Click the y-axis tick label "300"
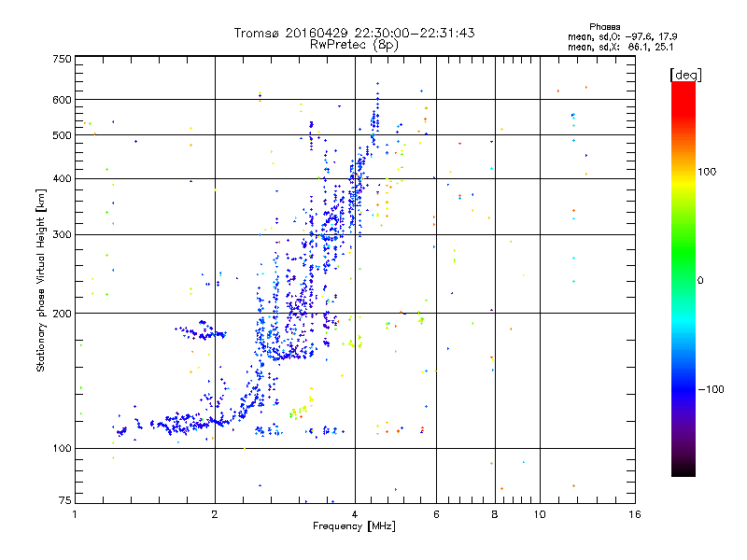This screenshot has height=560, width=747. (63, 235)
